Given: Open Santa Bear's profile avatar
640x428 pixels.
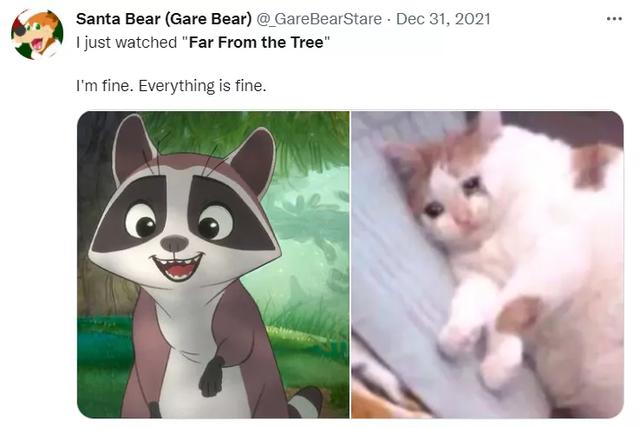Looking at the screenshot, I should click(x=37, y=34).
